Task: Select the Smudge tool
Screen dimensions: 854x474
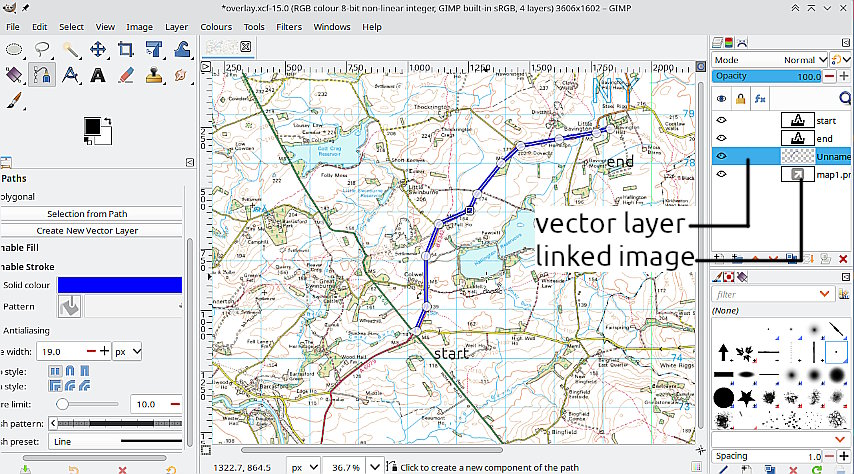Action: pyautogui.click(x=182, y=75)
